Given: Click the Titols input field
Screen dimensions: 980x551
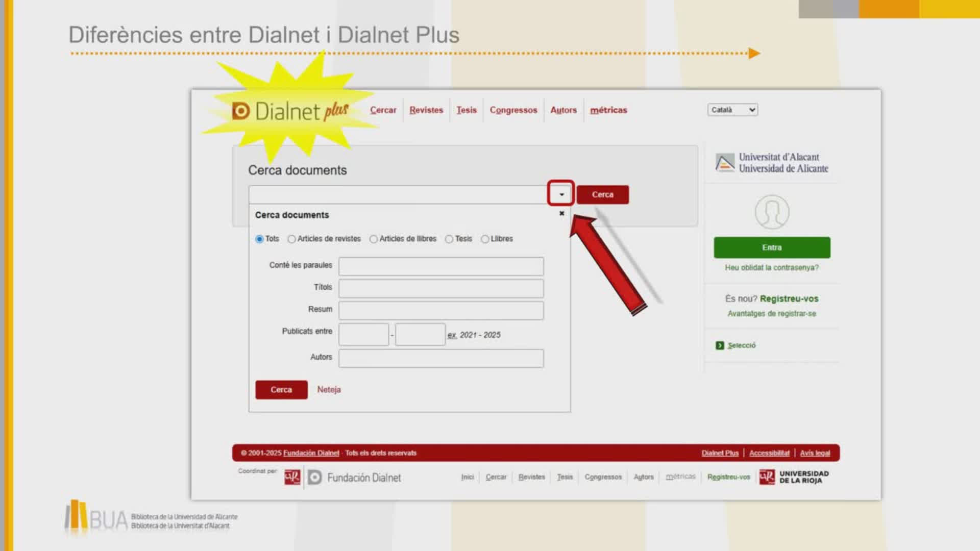Looking at the screenshot, I should click(441, 288).
